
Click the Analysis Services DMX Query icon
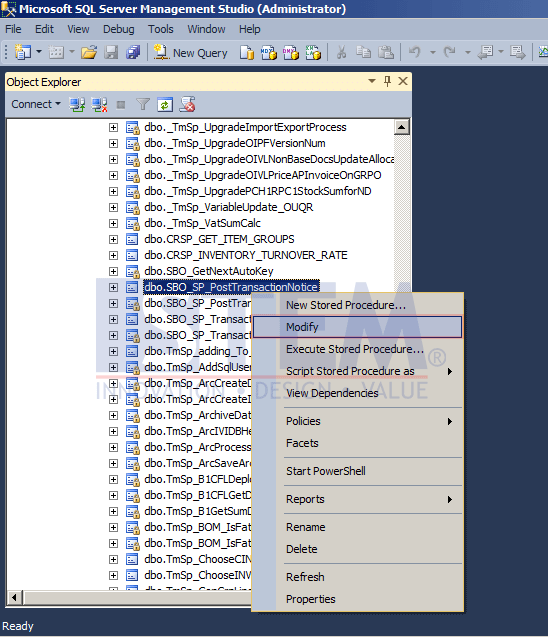tap(291, 53)
